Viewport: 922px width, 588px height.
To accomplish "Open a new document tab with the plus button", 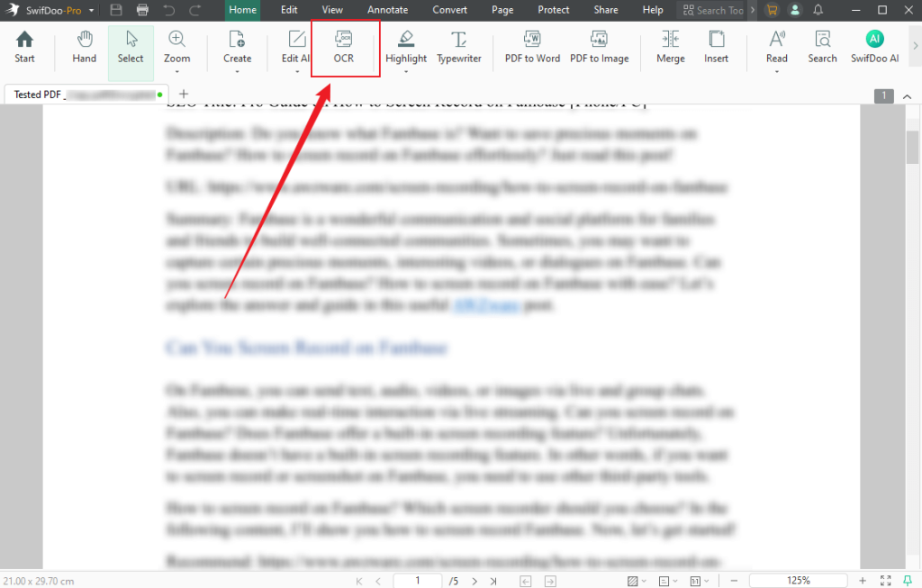I will (x=185, y=94).
